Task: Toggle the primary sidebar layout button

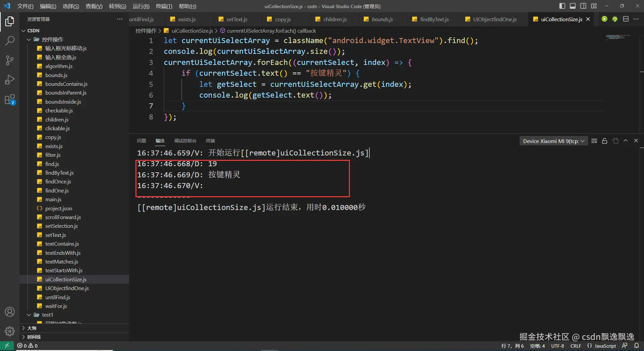Action: click(x=562, y=6)
